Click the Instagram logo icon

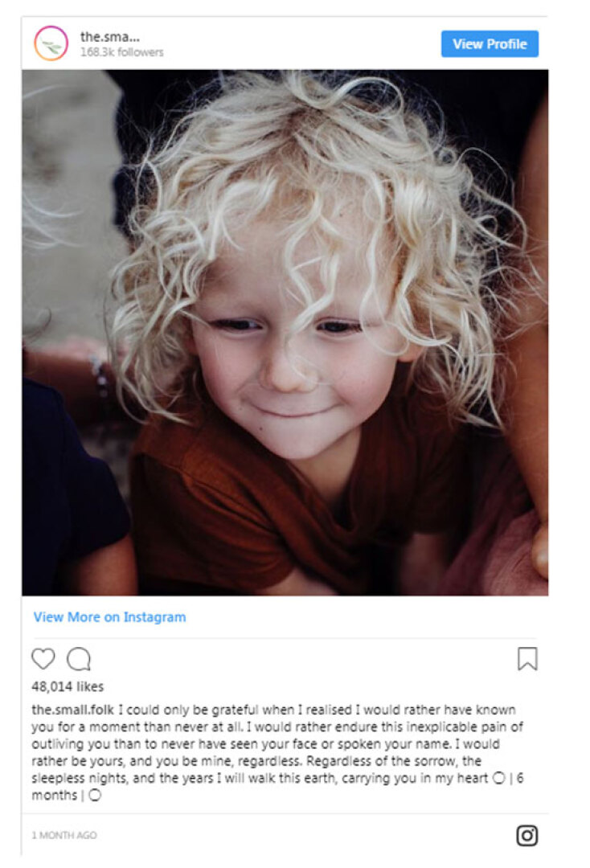(527, 835)
